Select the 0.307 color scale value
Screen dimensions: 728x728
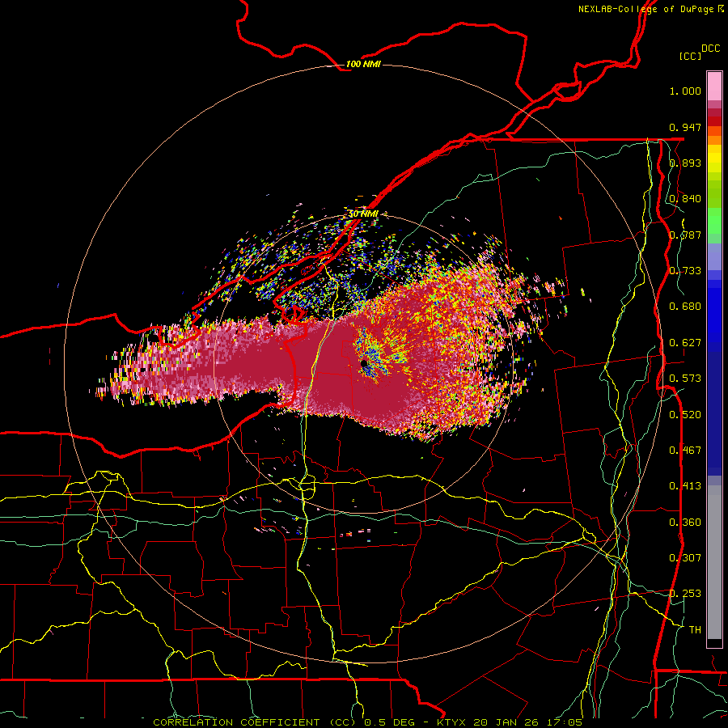point(685,558)
